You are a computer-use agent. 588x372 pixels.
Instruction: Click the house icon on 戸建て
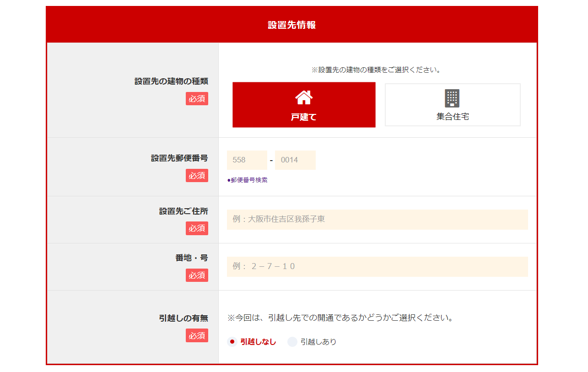pos(304,97)
